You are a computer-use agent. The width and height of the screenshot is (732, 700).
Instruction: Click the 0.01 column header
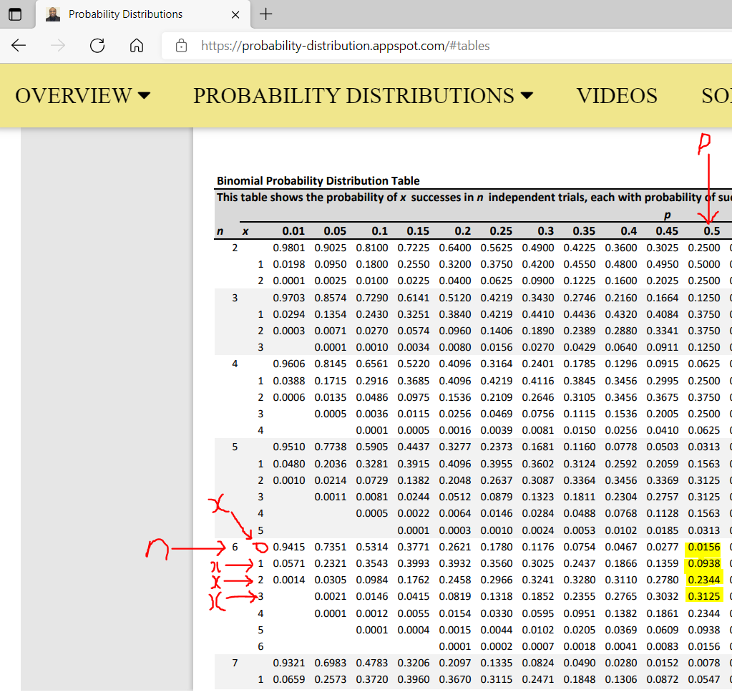[293, 231]
